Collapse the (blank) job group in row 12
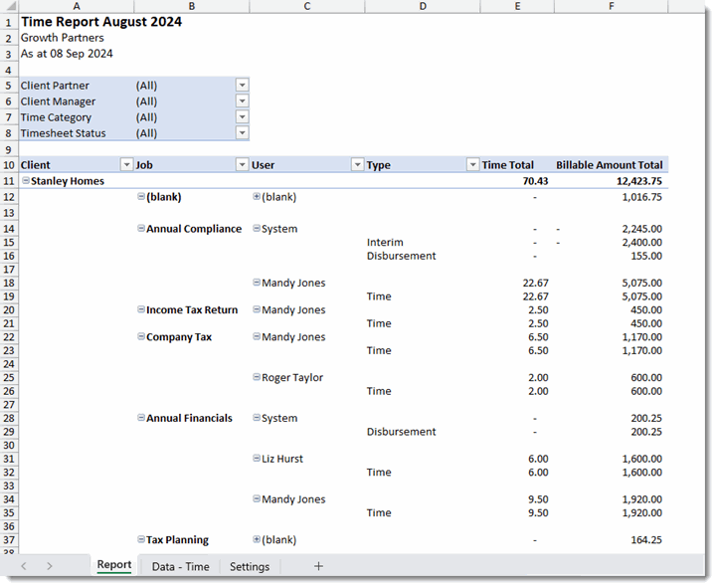 [141, 197]
